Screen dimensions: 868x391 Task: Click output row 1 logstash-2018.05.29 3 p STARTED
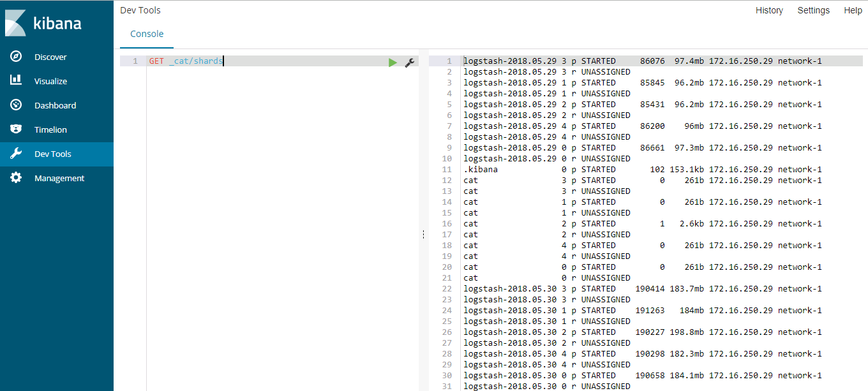click(x=643, y=61)
